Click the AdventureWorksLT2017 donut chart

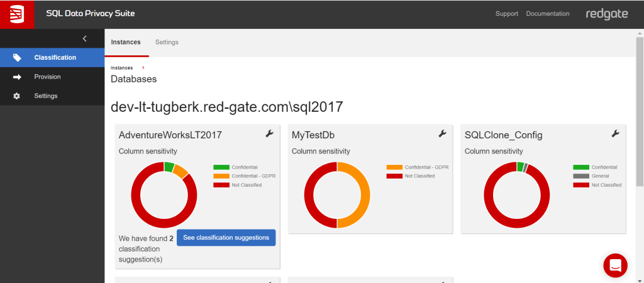coord(164,195)
